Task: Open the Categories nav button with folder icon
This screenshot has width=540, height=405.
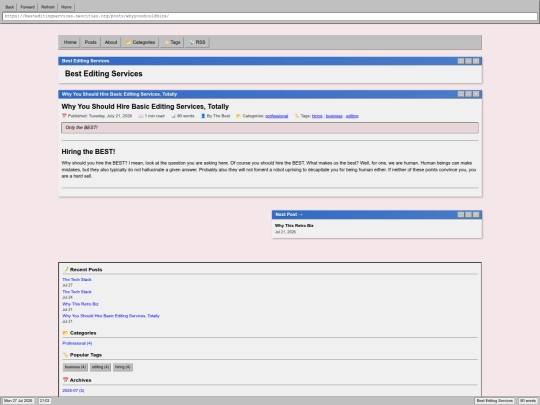Action: (x=140, y=42)
